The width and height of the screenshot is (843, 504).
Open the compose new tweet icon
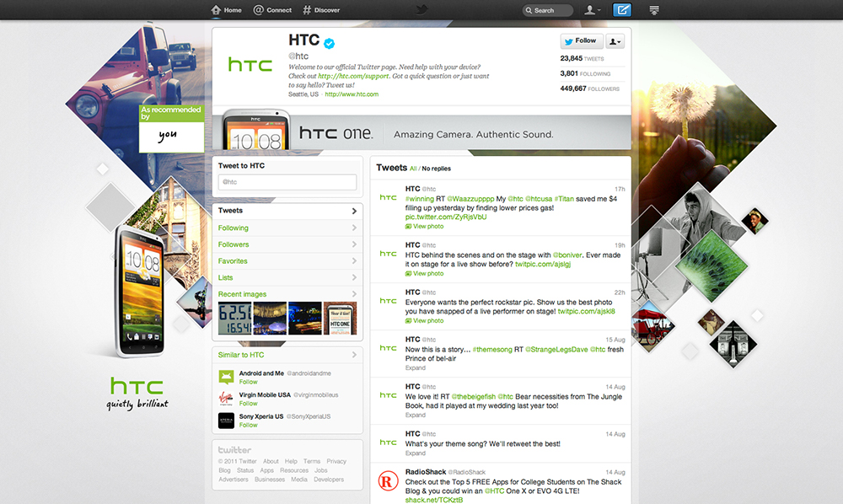click(x=623, y=10)
